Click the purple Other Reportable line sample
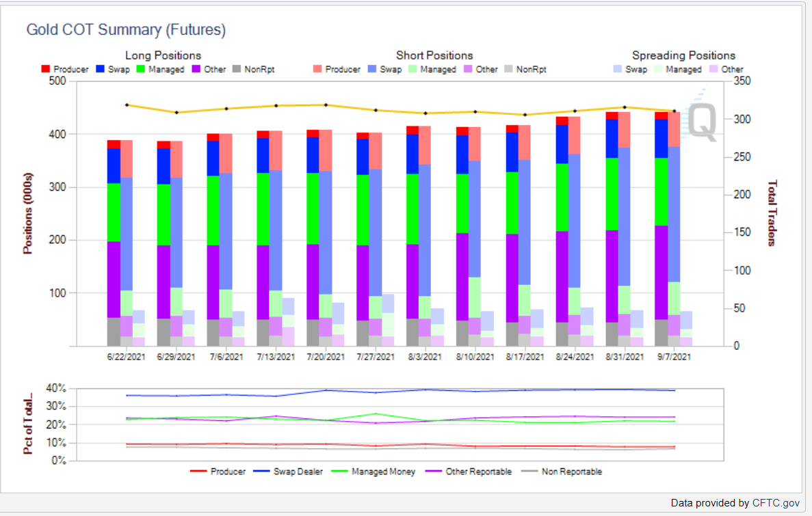 click(x=434, y=472)
